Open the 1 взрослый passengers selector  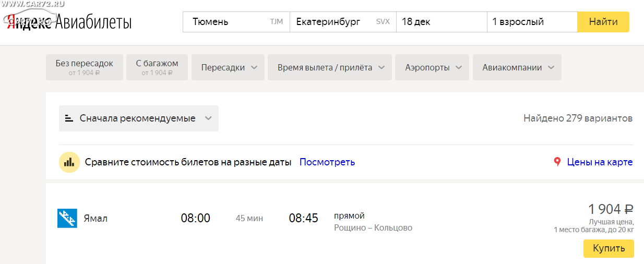(x=532, y=22)
